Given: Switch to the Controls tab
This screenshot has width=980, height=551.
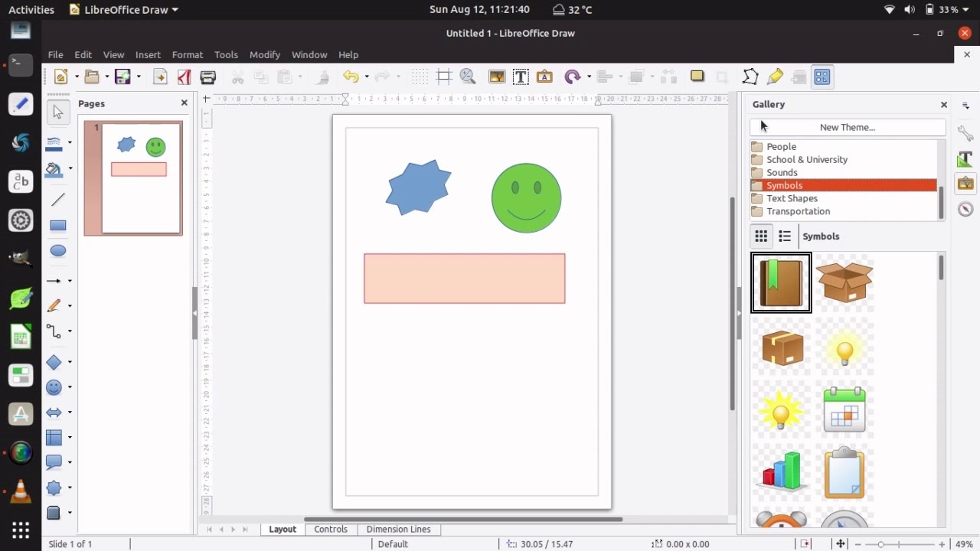Looking at the screenshot, I should (x=331, y=529).
